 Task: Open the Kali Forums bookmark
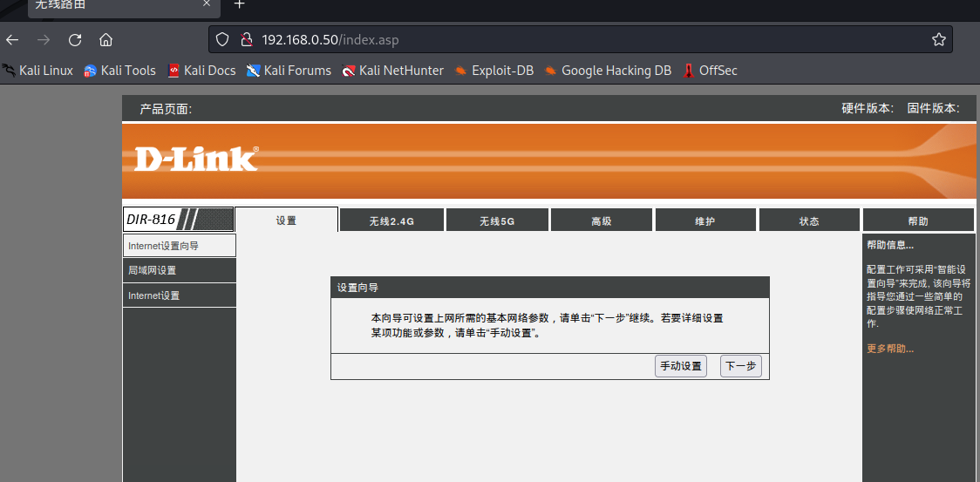(x=289, y=71)
